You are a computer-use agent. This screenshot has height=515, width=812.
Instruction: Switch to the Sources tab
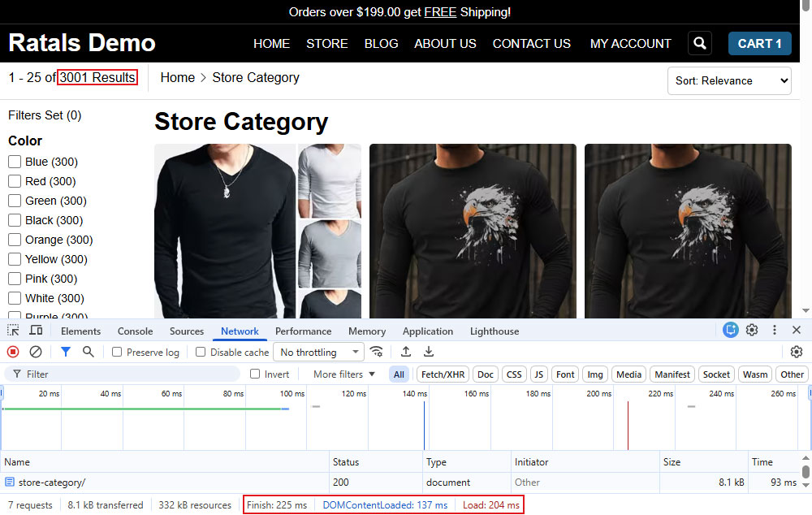(x=187, y=331)
